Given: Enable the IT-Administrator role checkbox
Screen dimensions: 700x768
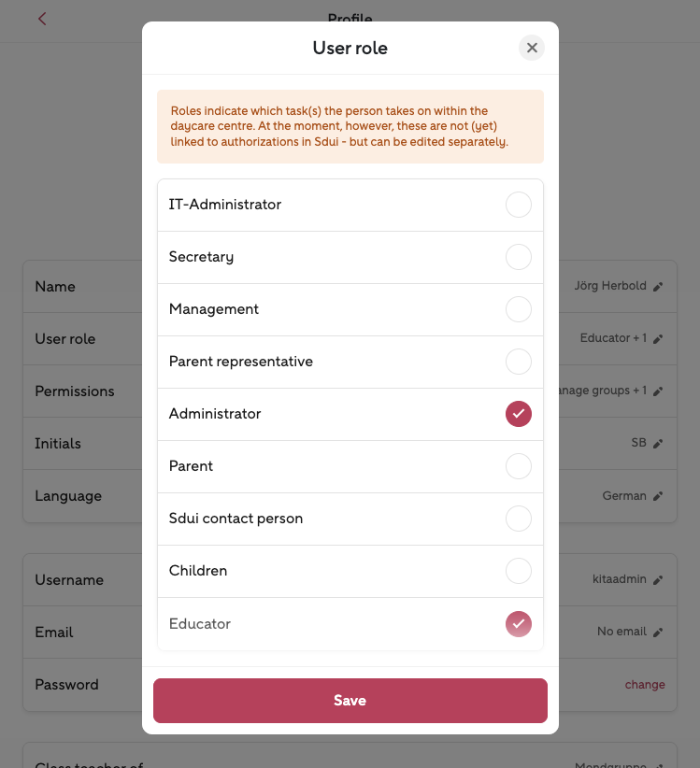Looking at the screenshot, I should pos(518,205).
